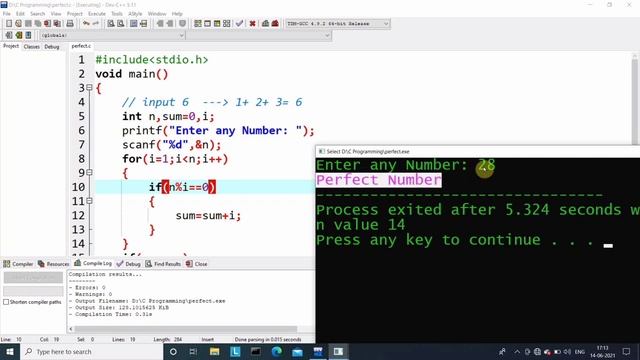Click the first icon in second toolbar row
Screen dimensions: 640x360
click(x=9, y=35)
